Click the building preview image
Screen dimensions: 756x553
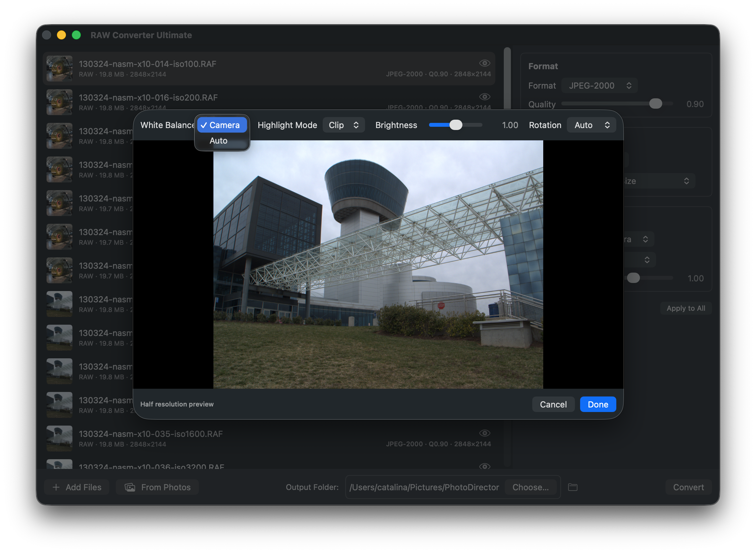pos(378,265)
